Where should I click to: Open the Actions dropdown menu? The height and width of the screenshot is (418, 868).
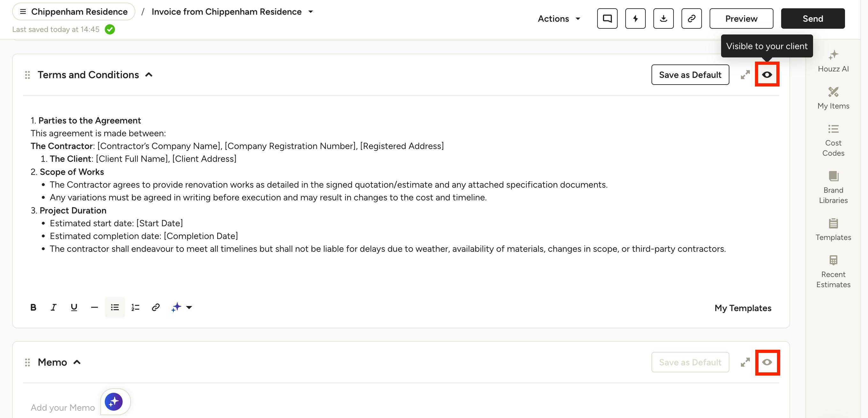click(x=559, y=19)
